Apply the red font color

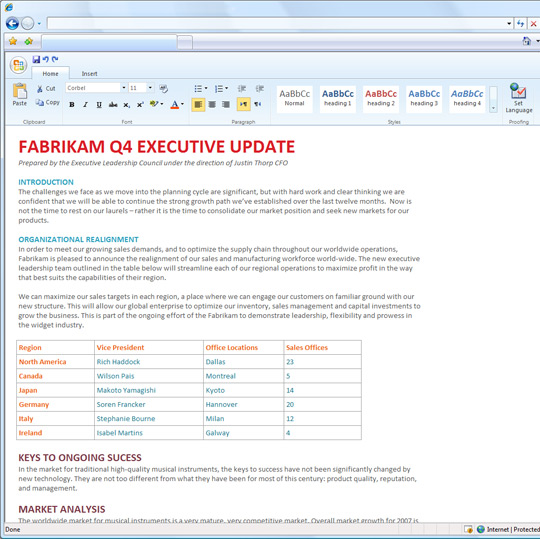click(x=175, y=104)
